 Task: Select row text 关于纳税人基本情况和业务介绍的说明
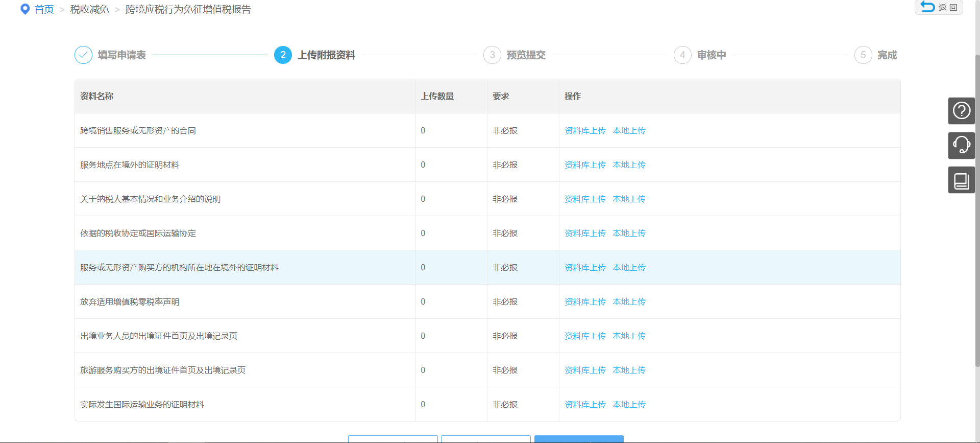(151, 199)
